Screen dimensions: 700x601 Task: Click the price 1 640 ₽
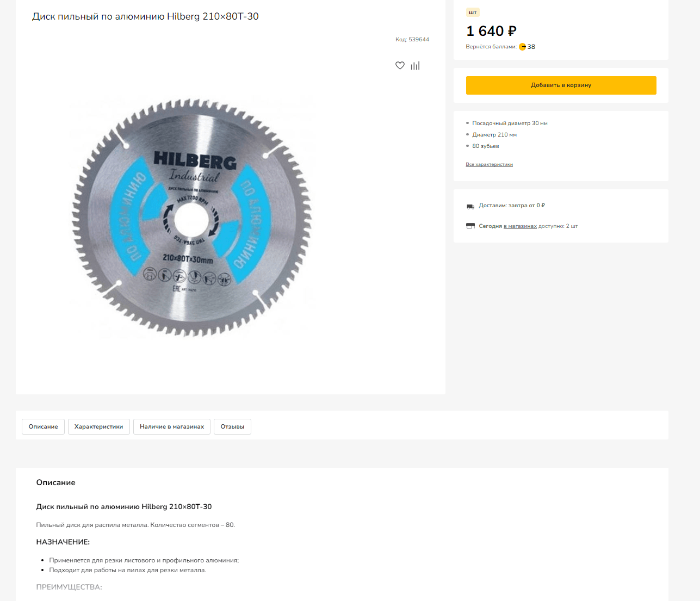[491, 31]
